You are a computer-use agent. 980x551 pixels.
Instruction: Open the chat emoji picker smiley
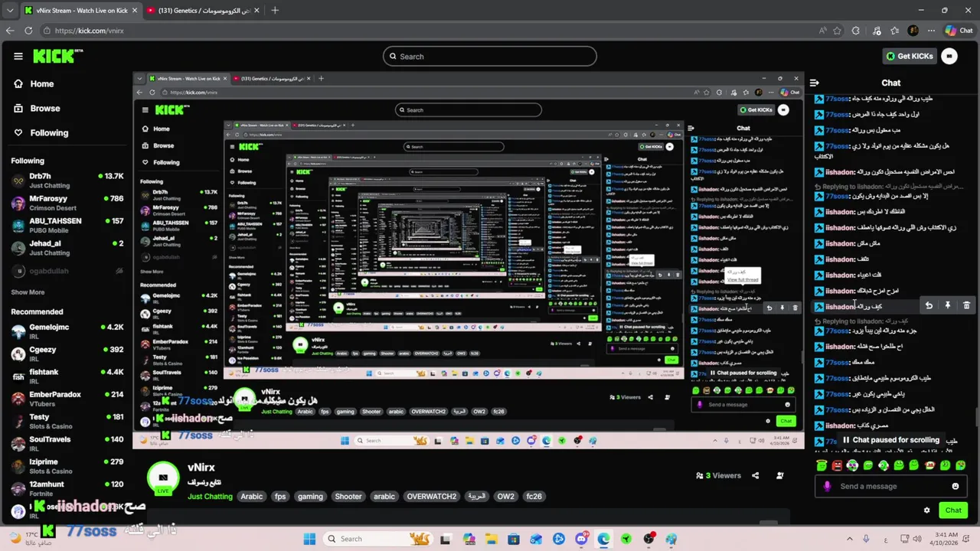[x=955, y=486]
